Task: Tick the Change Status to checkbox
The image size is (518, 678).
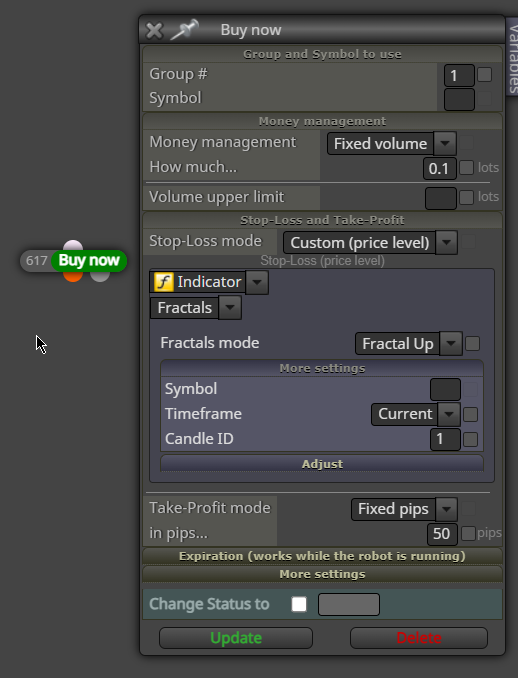Action: click(x=299, y=604)
